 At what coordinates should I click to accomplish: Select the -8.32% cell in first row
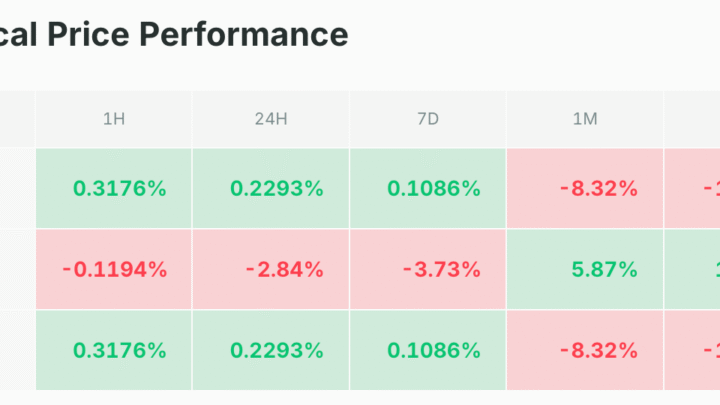coord(585,188)
